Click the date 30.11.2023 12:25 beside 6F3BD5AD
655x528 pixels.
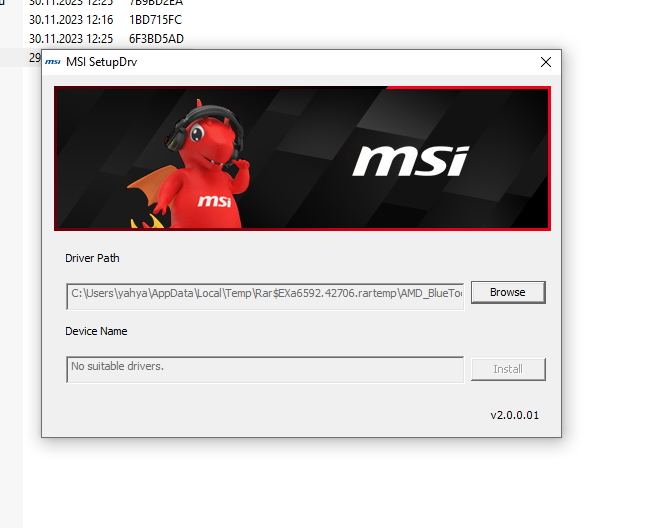(71, 39)
